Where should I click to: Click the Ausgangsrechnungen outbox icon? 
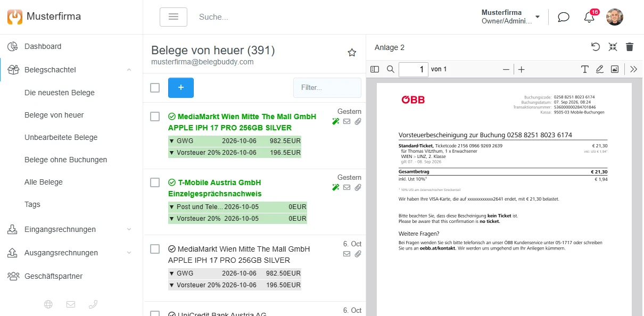pos(13,253)
